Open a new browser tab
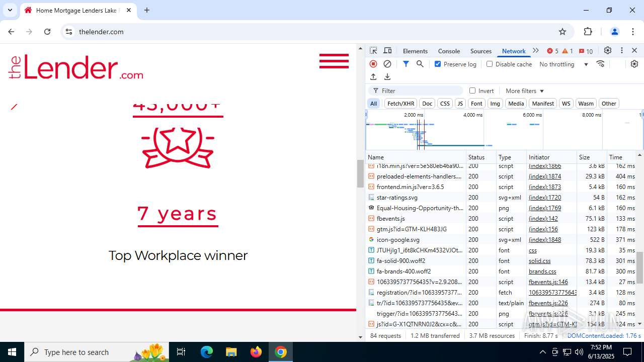This screenshot has width=644, height=362. click(147, 10)
